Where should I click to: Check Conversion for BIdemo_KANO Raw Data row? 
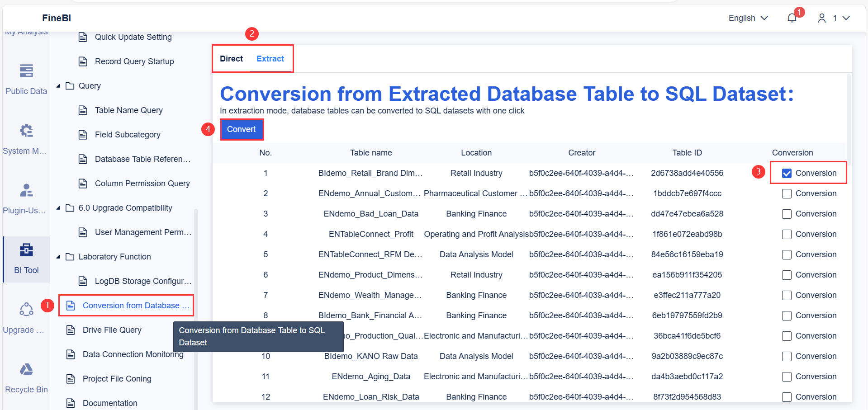click(787, 356)
